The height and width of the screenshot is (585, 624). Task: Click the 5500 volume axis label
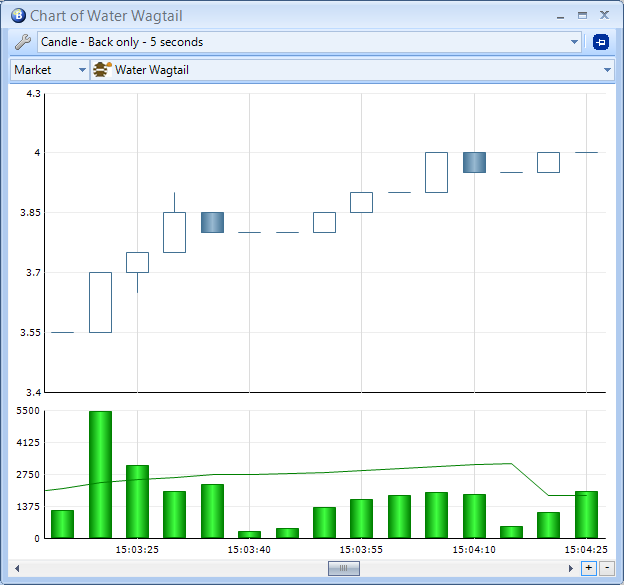tap(28, 411)
